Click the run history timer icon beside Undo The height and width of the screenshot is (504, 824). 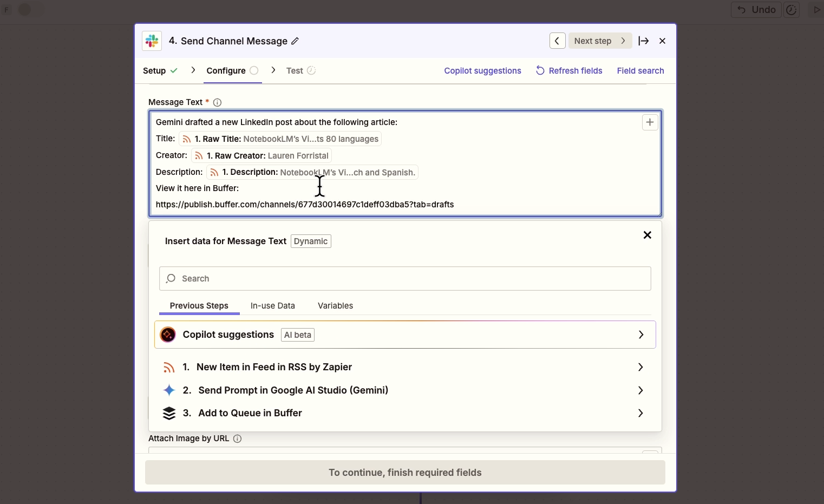pyautogui.click(x=792, y=10)
